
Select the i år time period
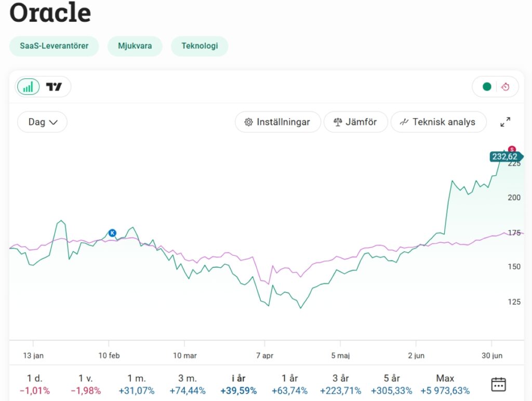[x=238, y=384]
